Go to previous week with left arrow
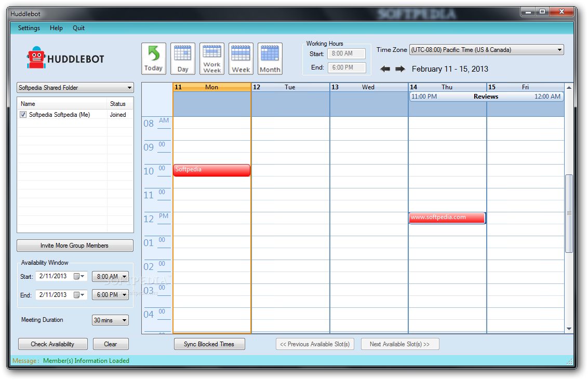588x380 pixels. (385, 69)
